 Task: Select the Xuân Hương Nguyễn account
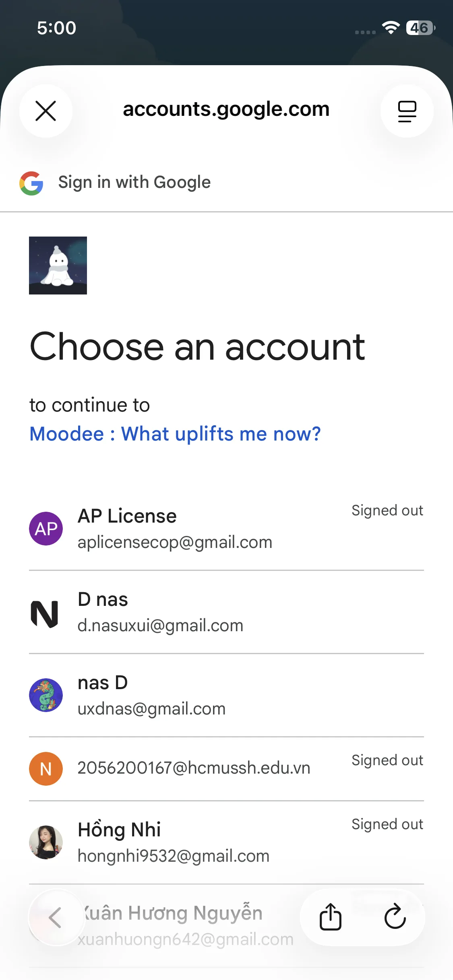[x=185, y=925]
